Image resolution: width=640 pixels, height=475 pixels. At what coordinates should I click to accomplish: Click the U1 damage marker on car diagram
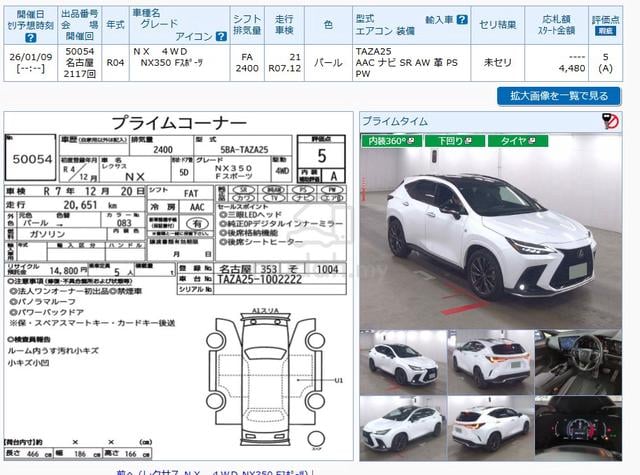[338, 380]
